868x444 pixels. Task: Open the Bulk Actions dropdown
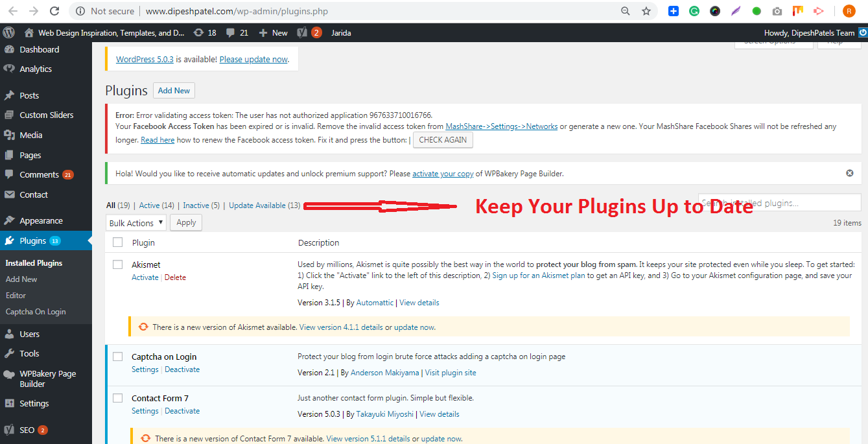pos(136,223)
